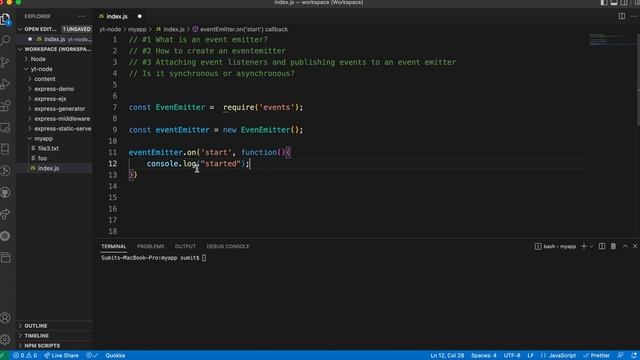640x360 pixels.
Task: Expand the Node folder
Action: [x=26, y=59]
